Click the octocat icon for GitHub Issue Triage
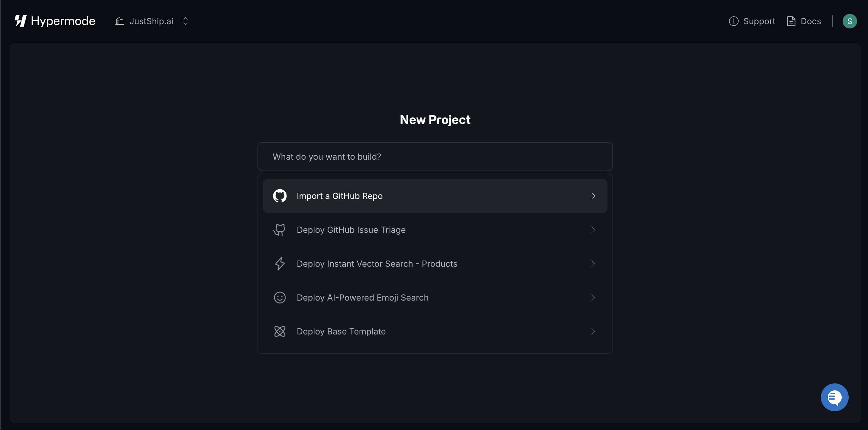 coord(279,230)
